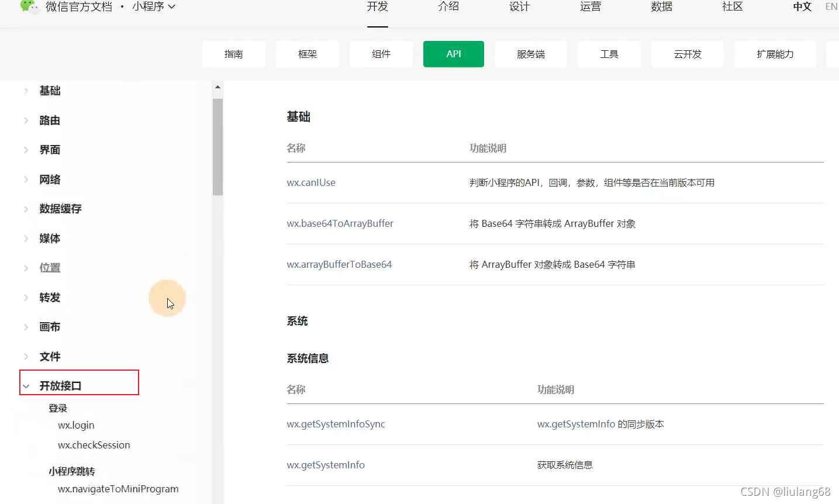Click the 获取系统信息 description text

(565, 465)
